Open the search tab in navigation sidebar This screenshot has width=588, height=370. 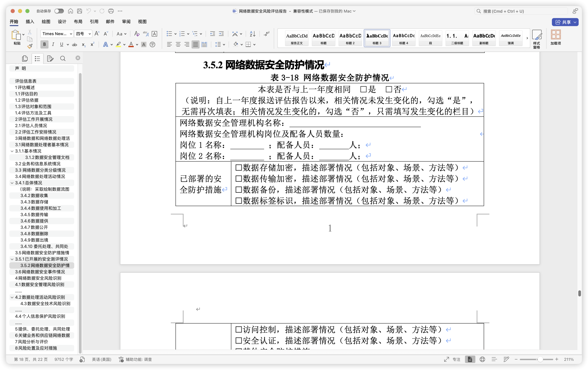63,58
